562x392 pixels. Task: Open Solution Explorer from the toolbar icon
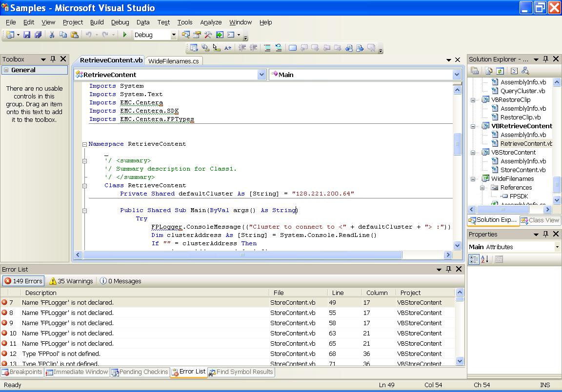coord(186,35)
